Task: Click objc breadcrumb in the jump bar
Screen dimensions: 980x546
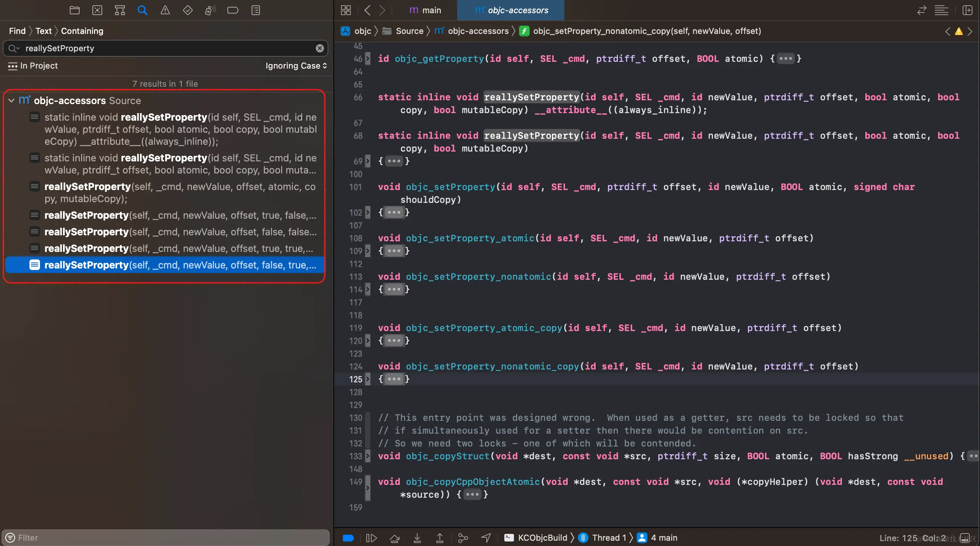Action: point(356,31)
